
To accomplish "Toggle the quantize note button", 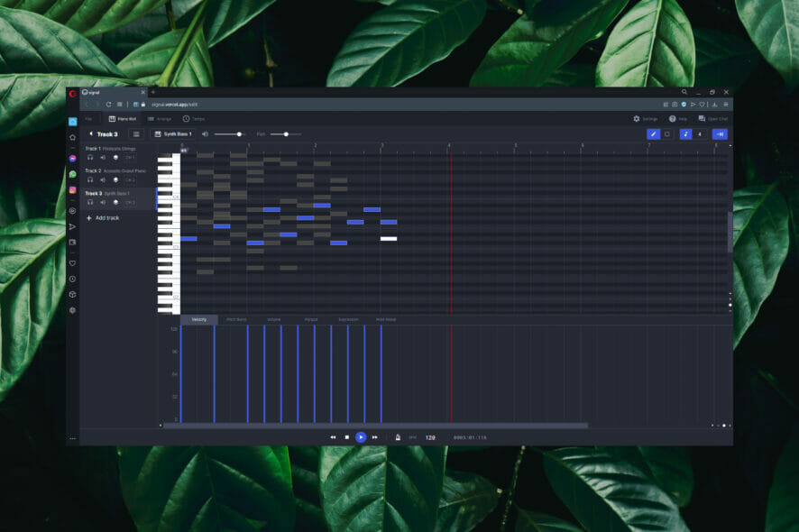I will click(x=686, y=134).
